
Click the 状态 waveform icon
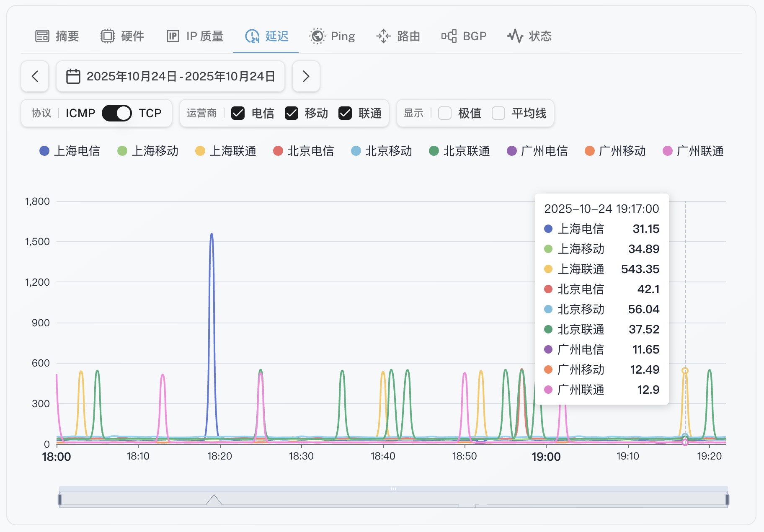pos(515,36)
